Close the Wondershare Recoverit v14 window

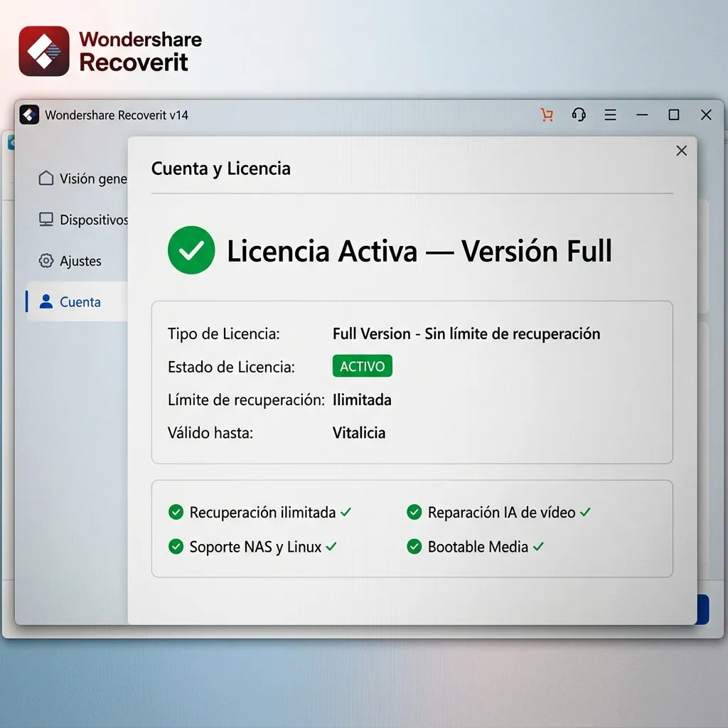[706, 114]
